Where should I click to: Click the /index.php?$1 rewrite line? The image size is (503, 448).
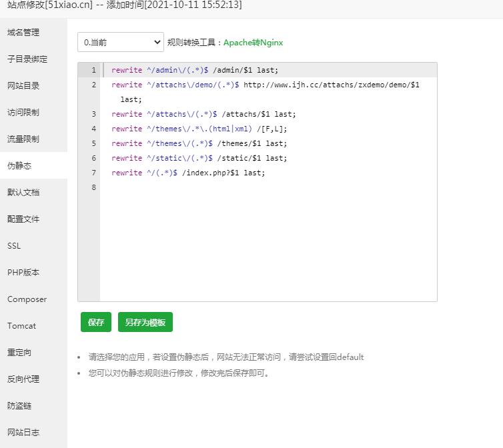coord(188,173)
